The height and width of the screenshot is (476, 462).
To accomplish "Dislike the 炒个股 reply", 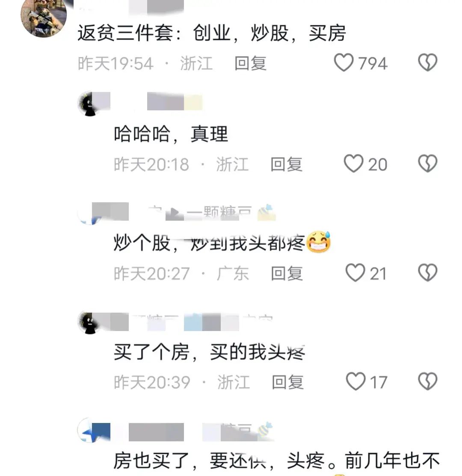I will tap(428, 272).
